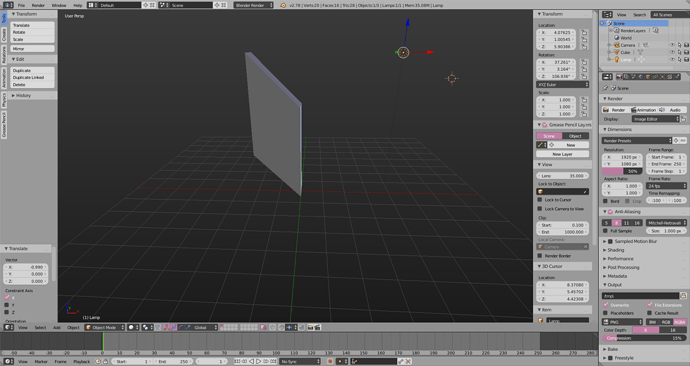690x366 pixels.
Task: Jump to the timeline start frame button
Action: click(x=238, y=362)
